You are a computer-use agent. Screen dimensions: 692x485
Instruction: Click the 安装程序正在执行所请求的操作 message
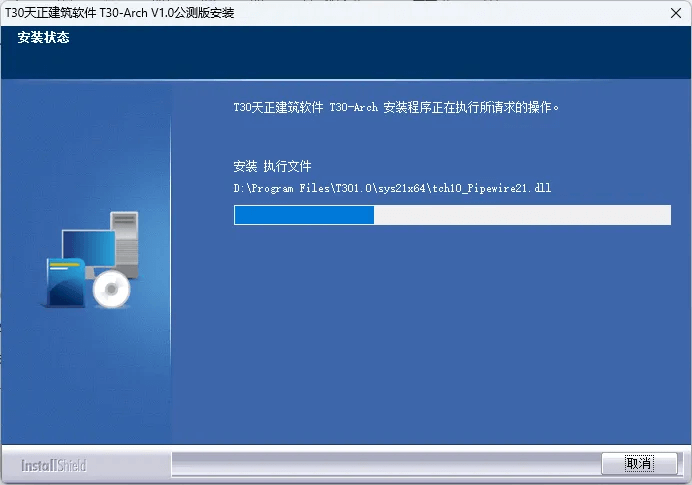pos(396,107)
